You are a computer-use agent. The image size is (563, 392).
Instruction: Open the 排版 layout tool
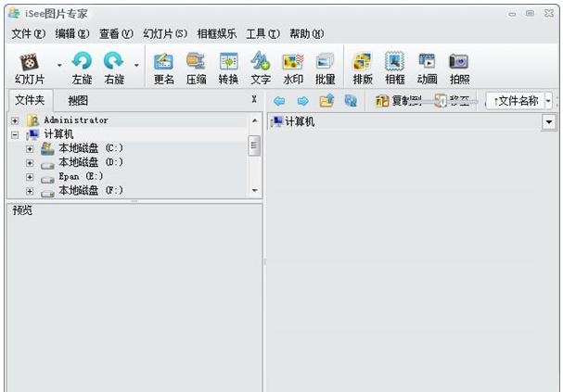coord(363,69)
